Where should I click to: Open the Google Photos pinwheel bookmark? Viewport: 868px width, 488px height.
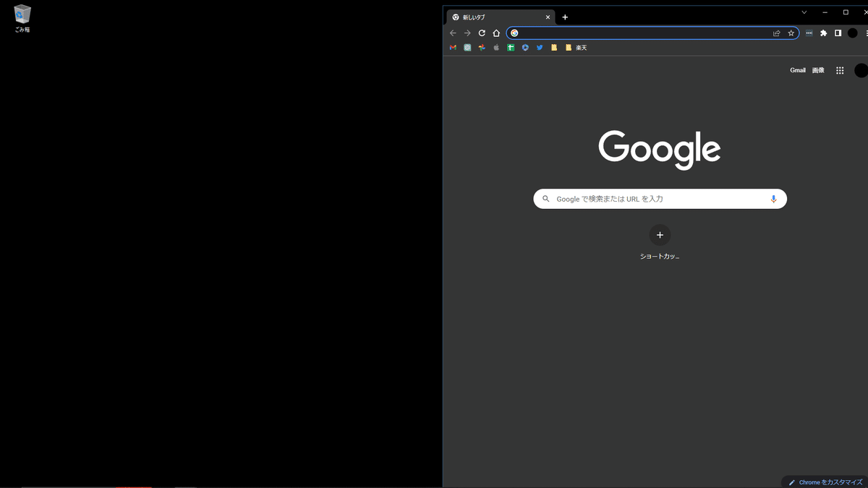click(482, 48)
